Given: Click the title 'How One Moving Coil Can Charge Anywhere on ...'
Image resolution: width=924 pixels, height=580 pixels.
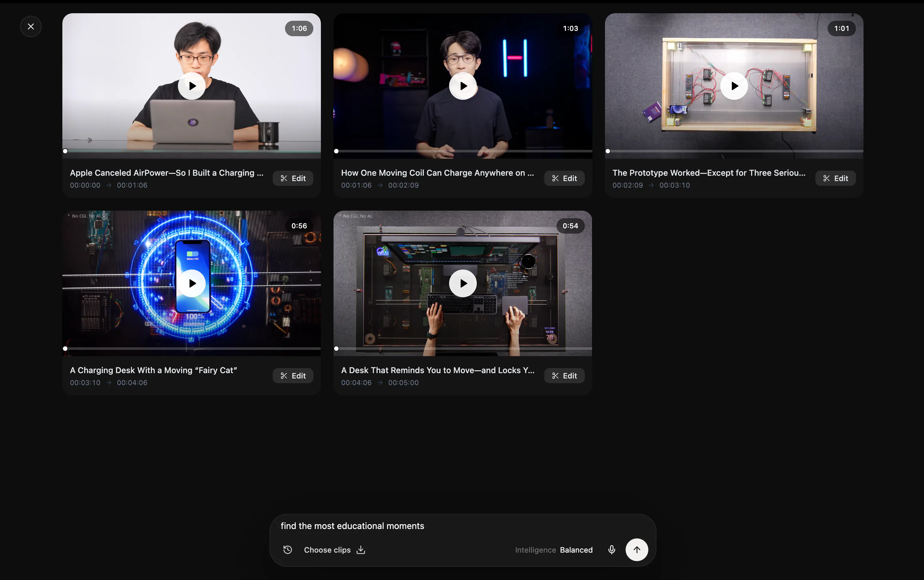Looking at the screenshot, I should tap(437, 173).
